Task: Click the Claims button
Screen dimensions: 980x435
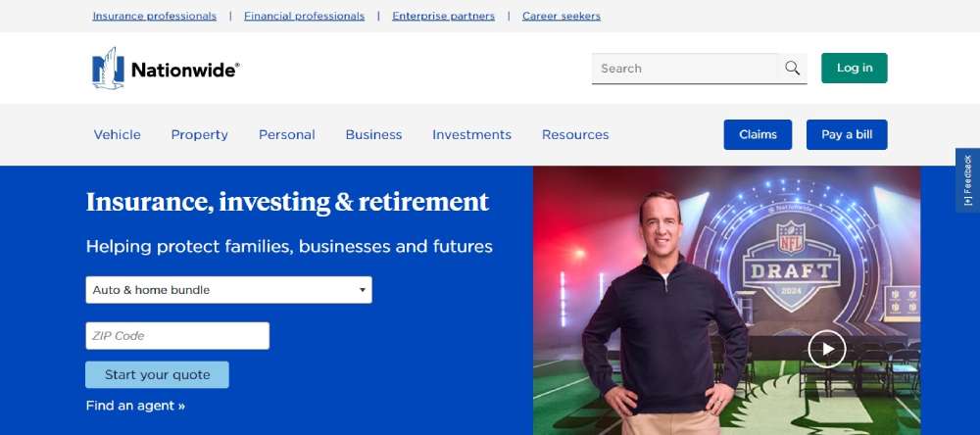Action: tap(758, 134)
